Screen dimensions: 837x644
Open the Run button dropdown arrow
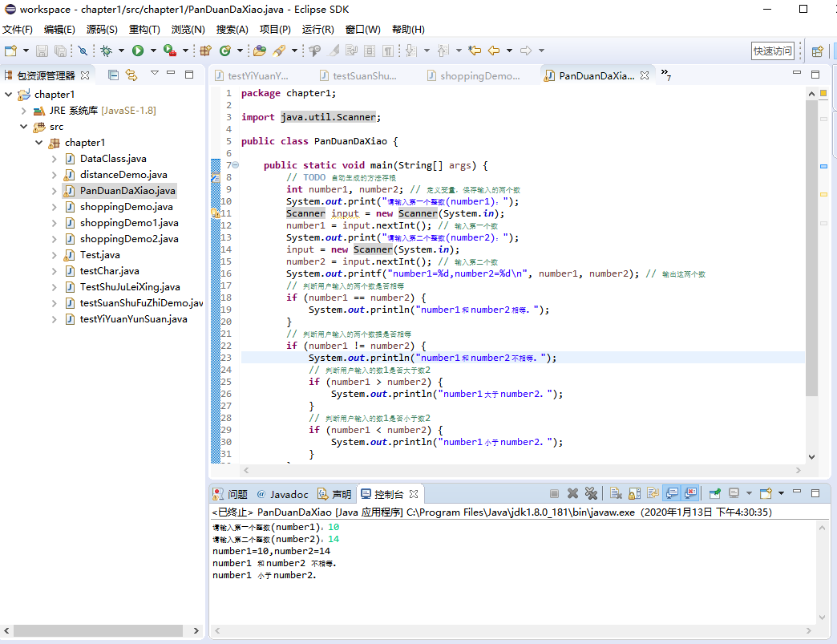(x=153, y=51)
